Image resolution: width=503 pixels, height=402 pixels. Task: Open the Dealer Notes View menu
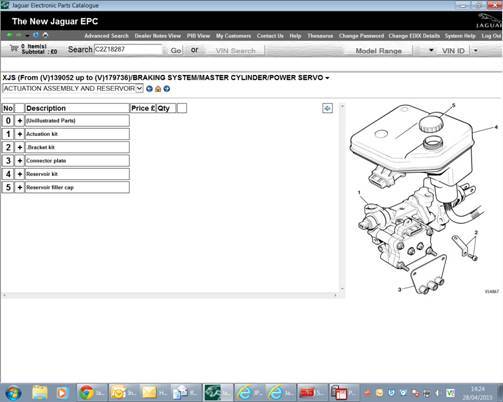158,36
